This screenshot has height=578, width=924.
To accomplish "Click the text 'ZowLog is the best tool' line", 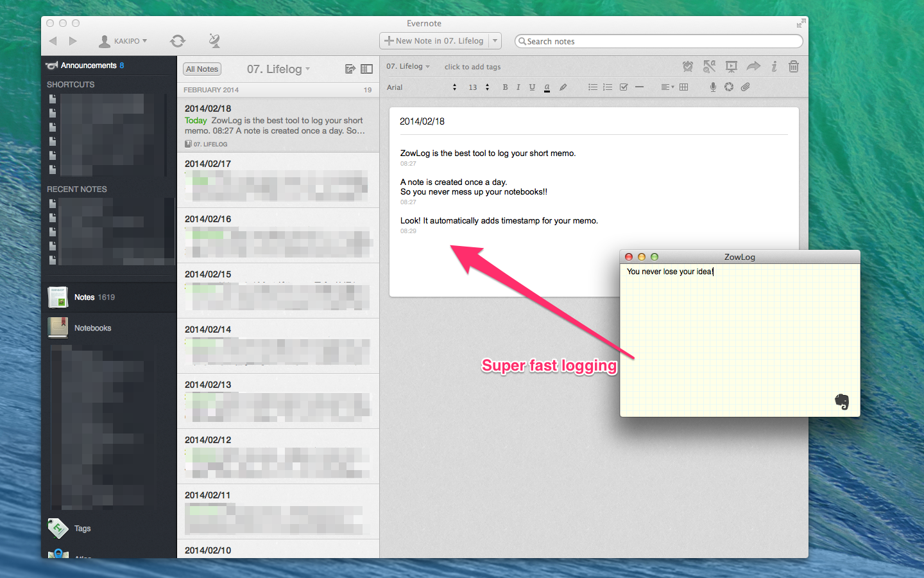I will point(488,153).
